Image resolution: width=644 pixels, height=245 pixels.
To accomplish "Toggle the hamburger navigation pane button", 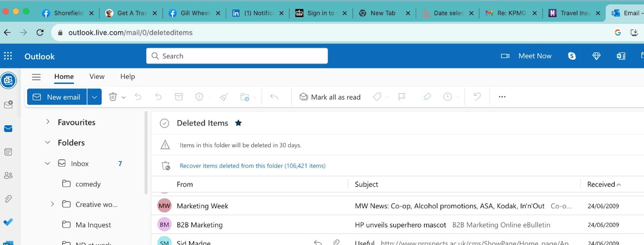I will coord(36,77).
